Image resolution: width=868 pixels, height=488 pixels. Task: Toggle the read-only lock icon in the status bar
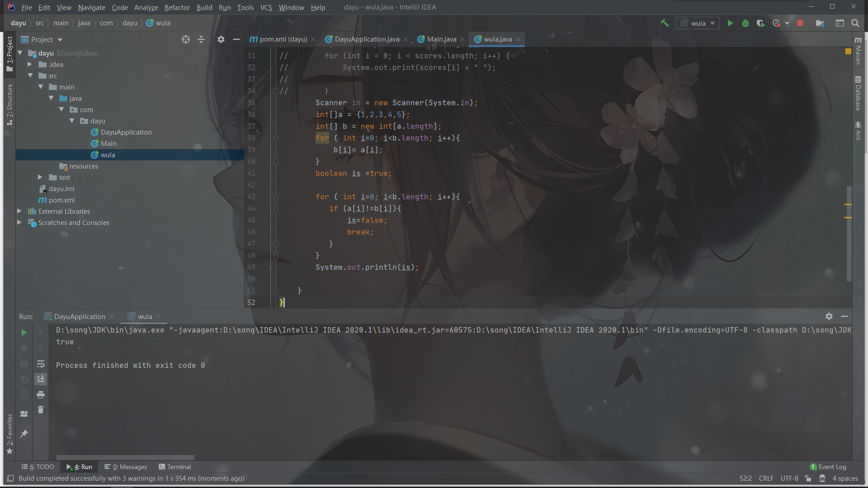coord(808,479)
